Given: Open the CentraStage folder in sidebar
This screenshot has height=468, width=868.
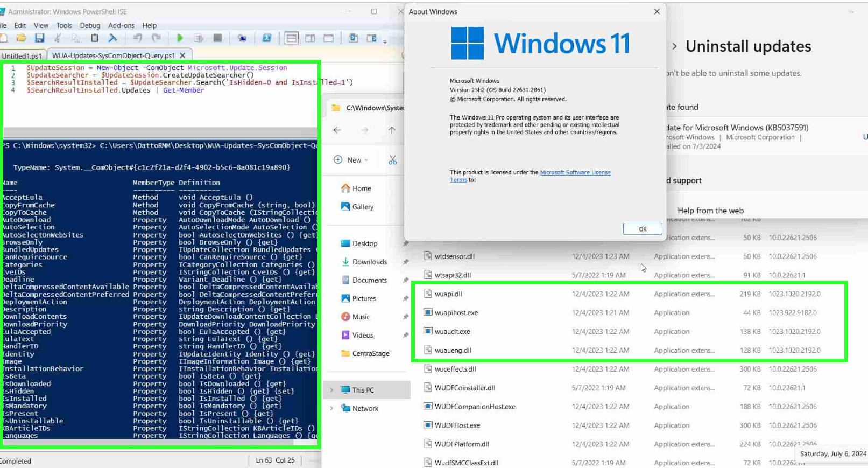Looking at the screenshot, I should 365,353.
